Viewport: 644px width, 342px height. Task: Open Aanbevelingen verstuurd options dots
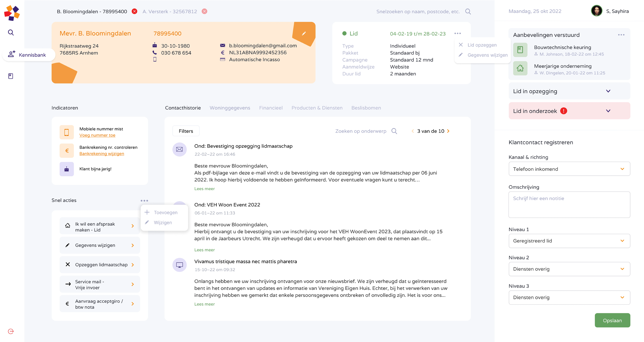[621, 35]
